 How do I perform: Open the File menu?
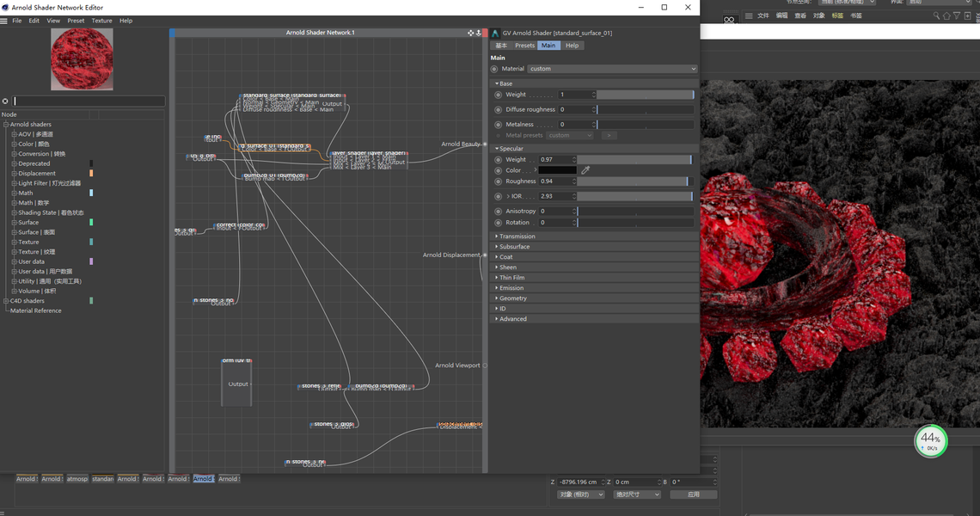click(17, 21)
